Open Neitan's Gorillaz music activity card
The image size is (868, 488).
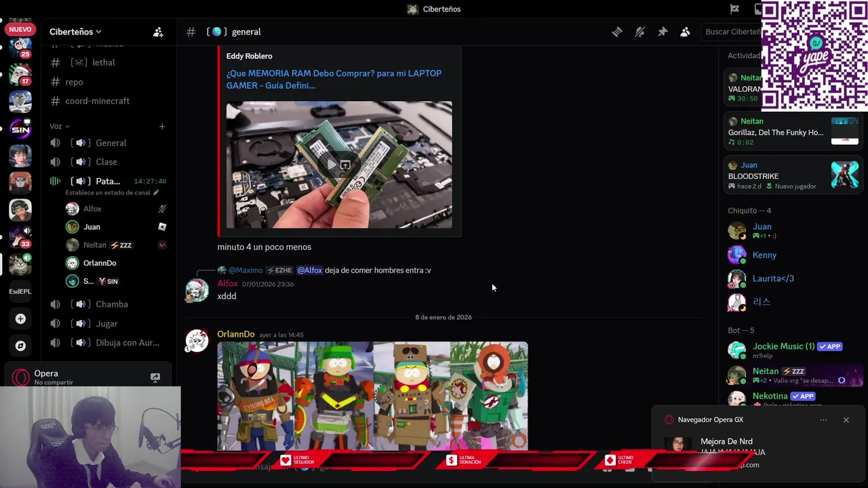792,131
